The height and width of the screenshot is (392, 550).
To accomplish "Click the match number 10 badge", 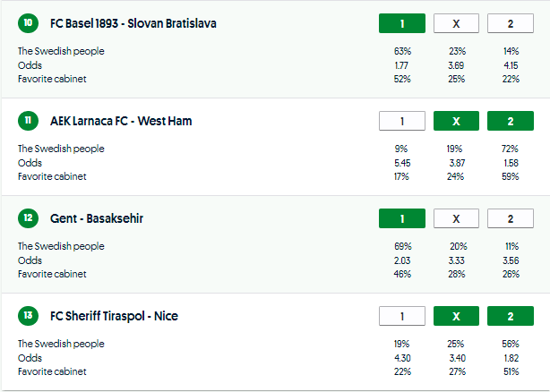I will pyautogui.click(x=28, y=23).
